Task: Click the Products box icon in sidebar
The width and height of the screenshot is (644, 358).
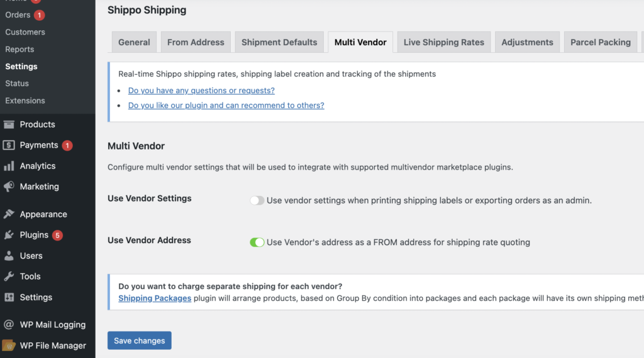Action: pos(9,124)
